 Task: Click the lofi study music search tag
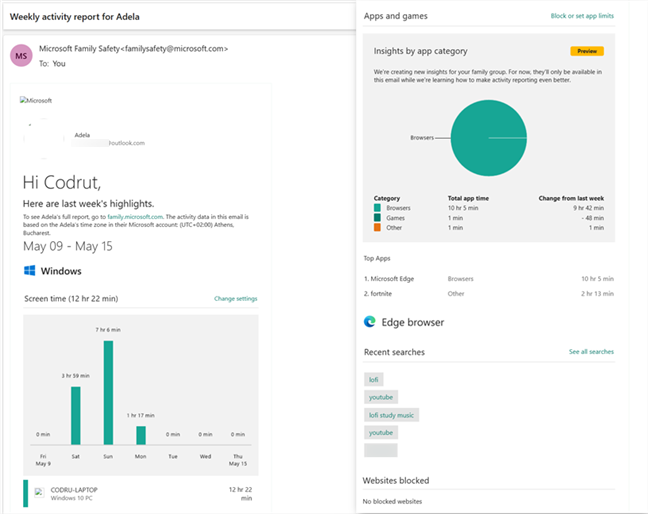(391, 415)
